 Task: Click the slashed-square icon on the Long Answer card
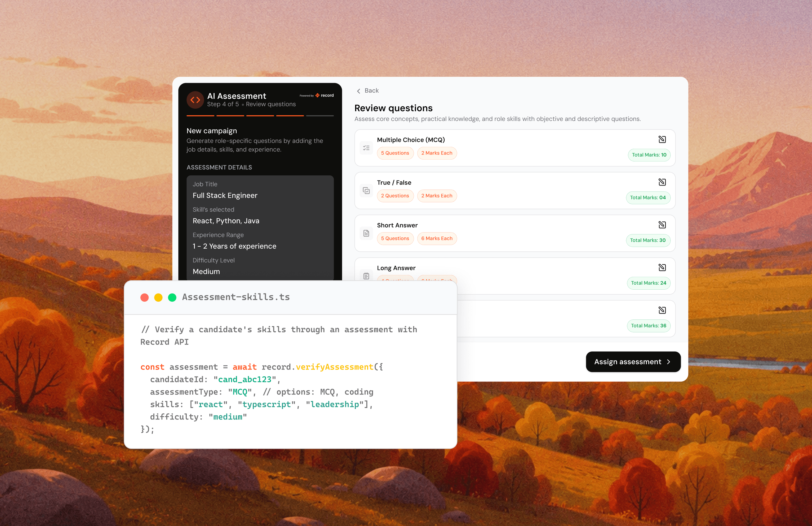[662, 267]
